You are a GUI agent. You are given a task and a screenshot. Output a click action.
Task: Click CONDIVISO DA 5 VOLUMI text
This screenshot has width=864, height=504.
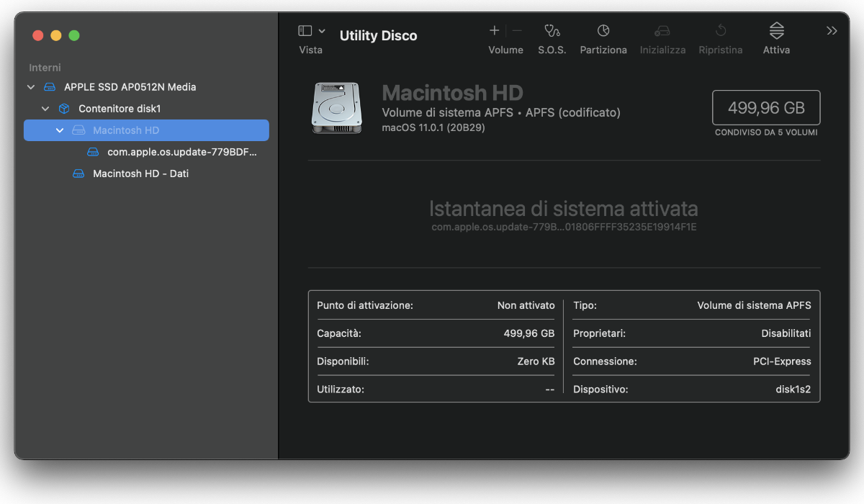pyautogui.click(x=766, y=132)
